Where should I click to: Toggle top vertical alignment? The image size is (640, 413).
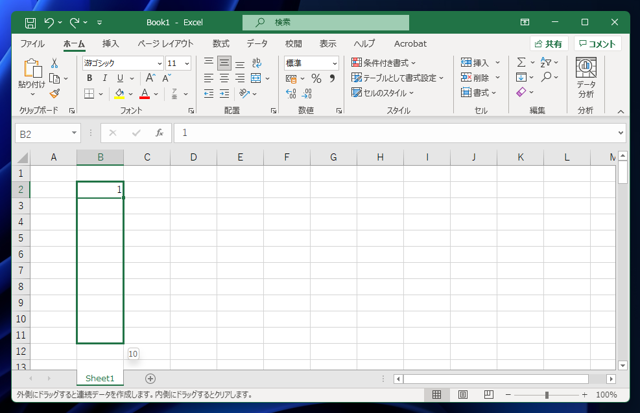[x=209, y=62]
